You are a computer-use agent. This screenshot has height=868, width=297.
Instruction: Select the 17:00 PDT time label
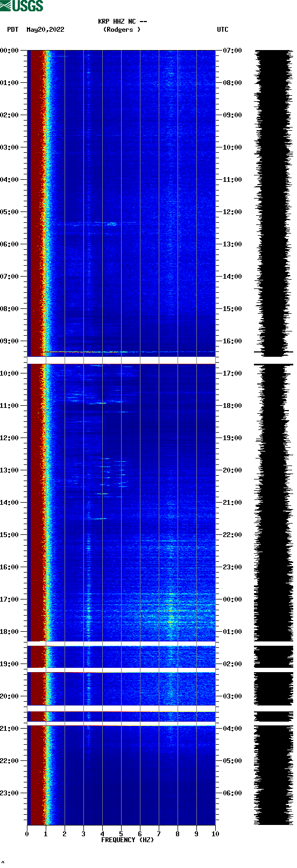10,599
